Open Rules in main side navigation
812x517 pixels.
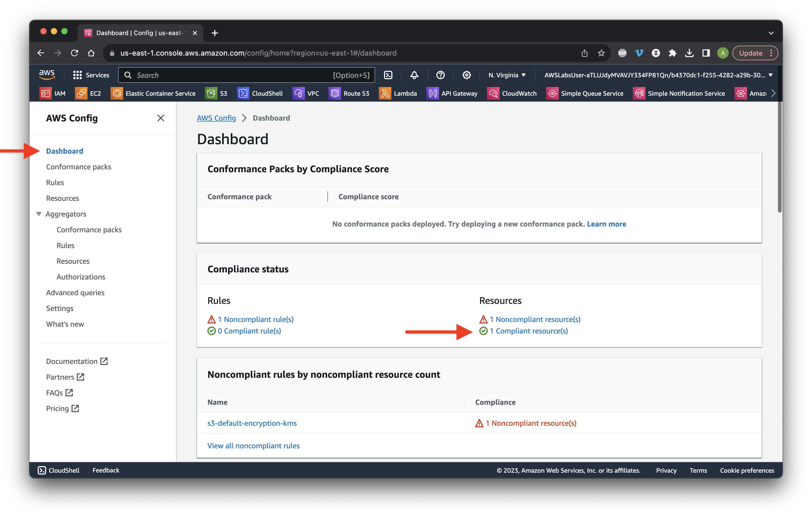point(55,182)
